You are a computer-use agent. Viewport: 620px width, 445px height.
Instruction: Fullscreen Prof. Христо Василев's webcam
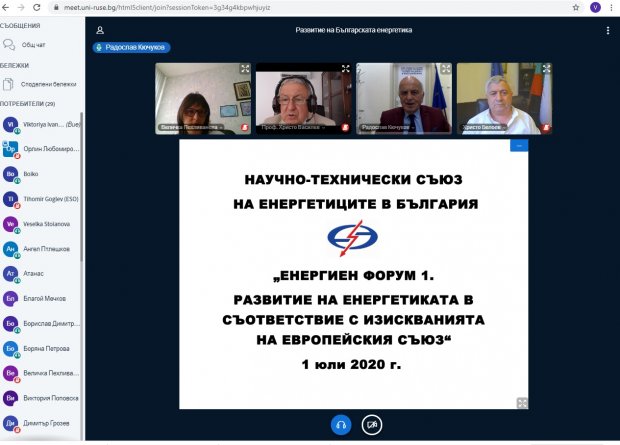[346, 69]
